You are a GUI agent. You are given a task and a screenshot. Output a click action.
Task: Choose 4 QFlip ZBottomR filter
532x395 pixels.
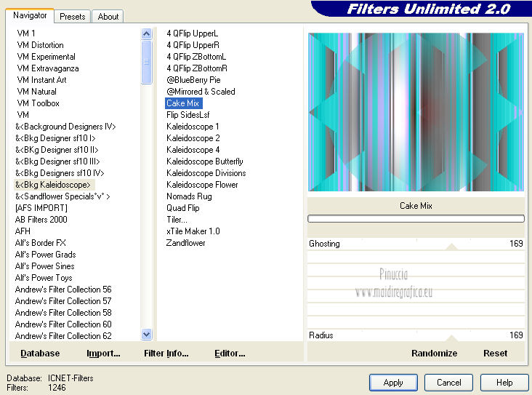click(197, 68)
